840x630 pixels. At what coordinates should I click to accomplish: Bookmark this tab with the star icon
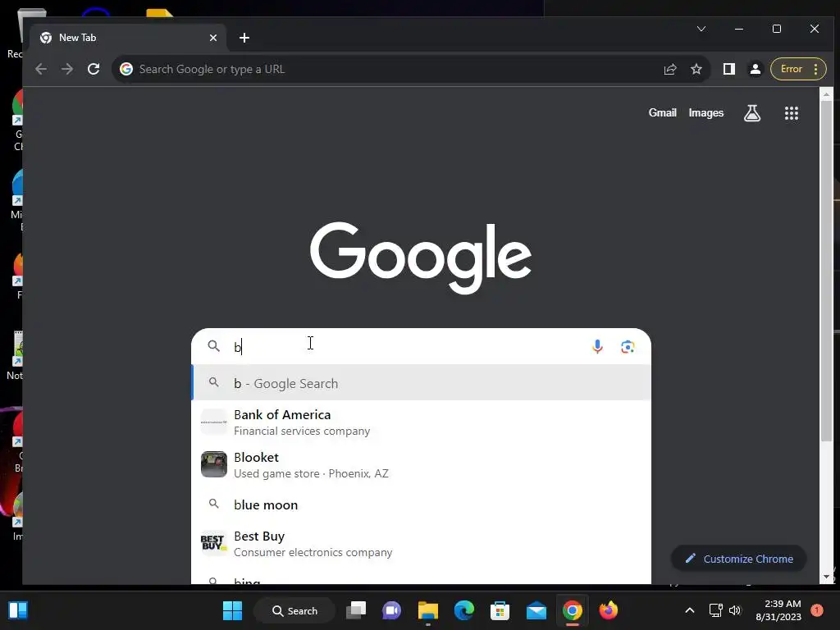click(696, 69)
